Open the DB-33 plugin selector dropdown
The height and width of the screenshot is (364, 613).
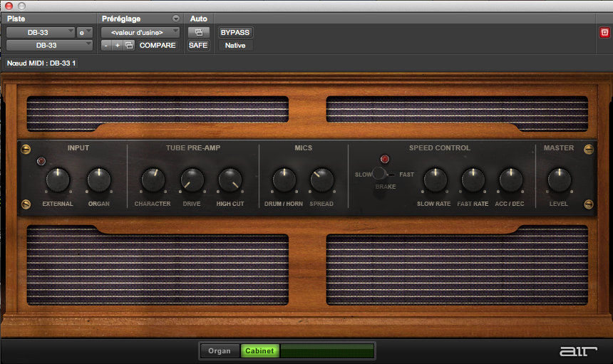pos(50,46)
